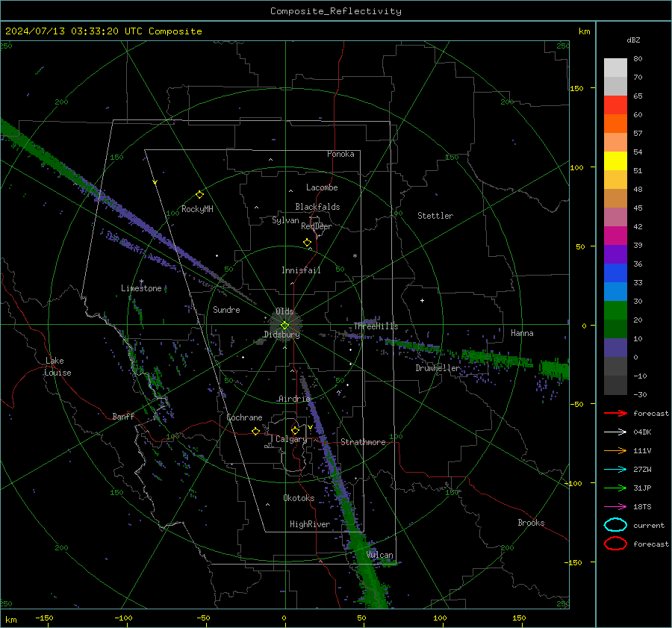The width and height of the screenshot is (672, 628).
Task: Click the Hanna city label
Action: [522, 333]
